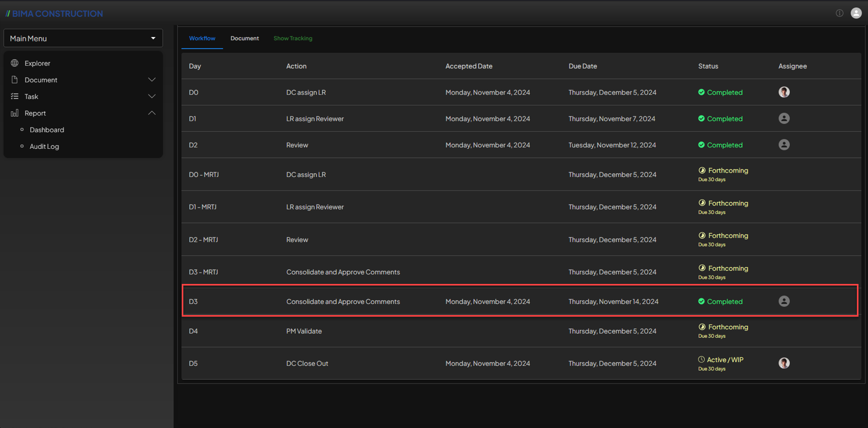Expand the Task submenu chevron
The image size is (868, 428).
152,97
